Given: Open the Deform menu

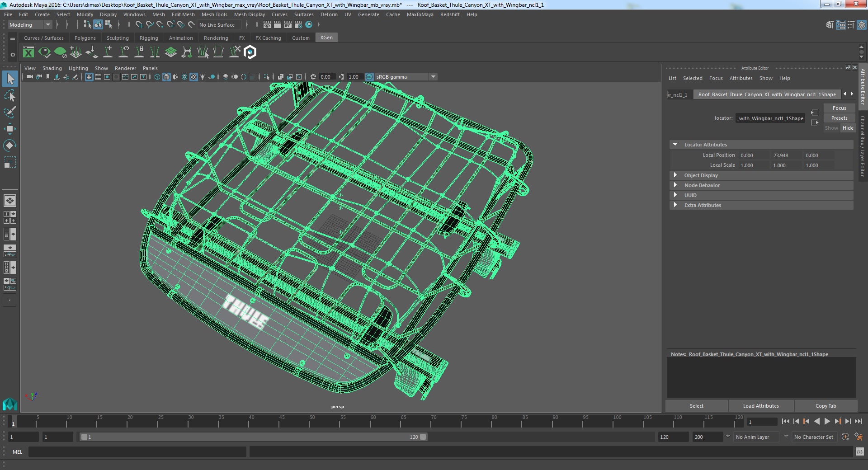Looking at the screenshot, I should click(x=329, y=14).
